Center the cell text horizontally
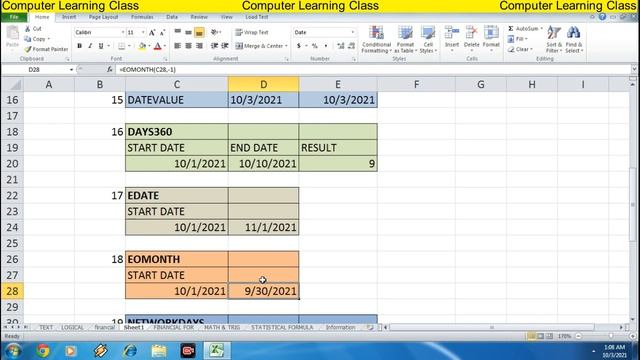This screenshot has width=640, height=360. point(188,46)
